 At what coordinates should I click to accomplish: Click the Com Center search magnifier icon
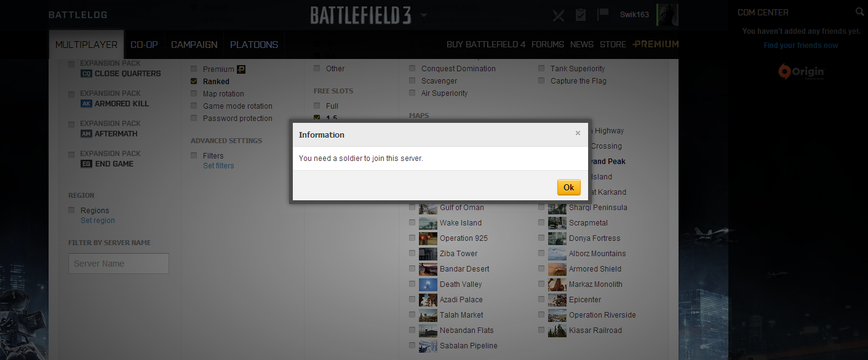tap(859, 12)
